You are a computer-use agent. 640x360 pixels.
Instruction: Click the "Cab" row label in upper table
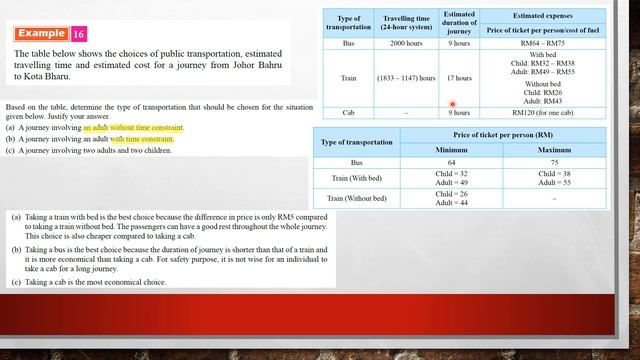349,113
